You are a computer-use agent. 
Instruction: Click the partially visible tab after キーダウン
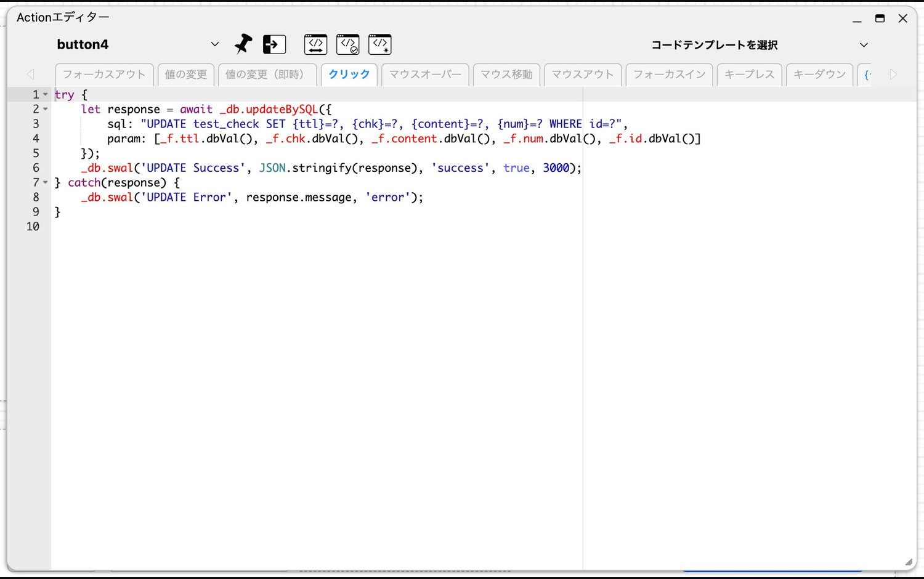click(x=865, y=75)
